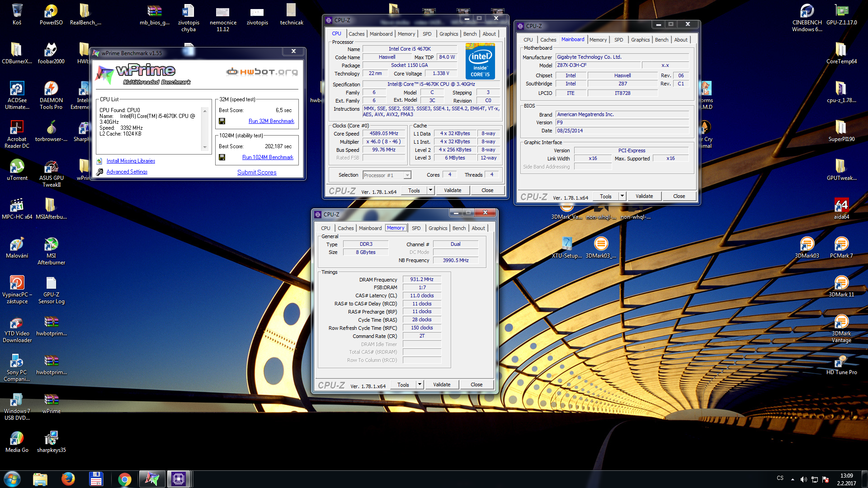
Task: Launch GPU-Z.1.17.0 desktop icon
Action: coord(841,14)
